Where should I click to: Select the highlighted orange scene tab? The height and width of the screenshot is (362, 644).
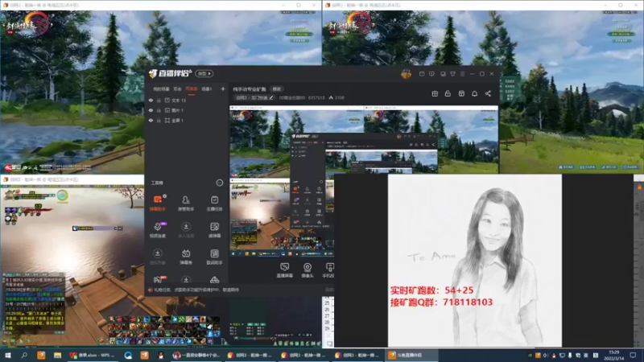point(192,89)
